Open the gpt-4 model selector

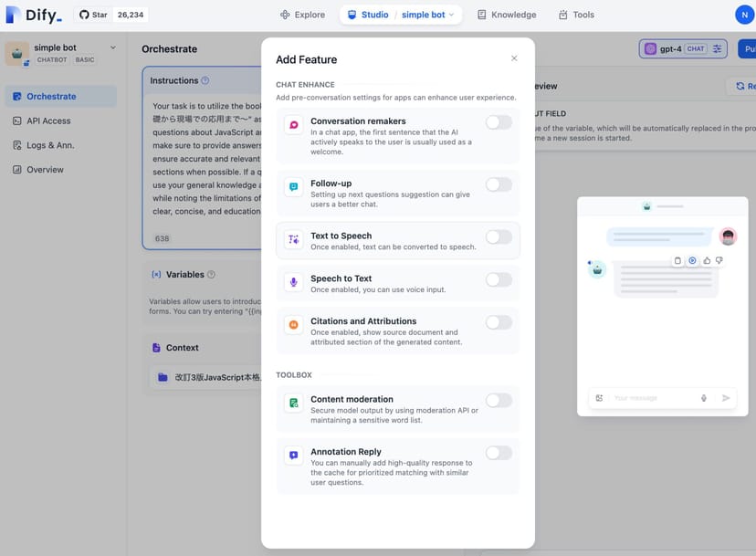pos(674,48)
